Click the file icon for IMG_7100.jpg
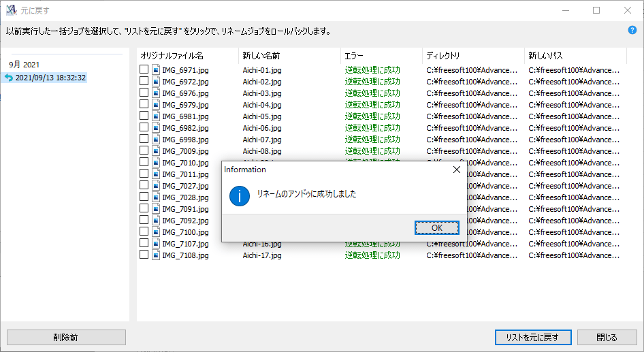 [156, 232]
